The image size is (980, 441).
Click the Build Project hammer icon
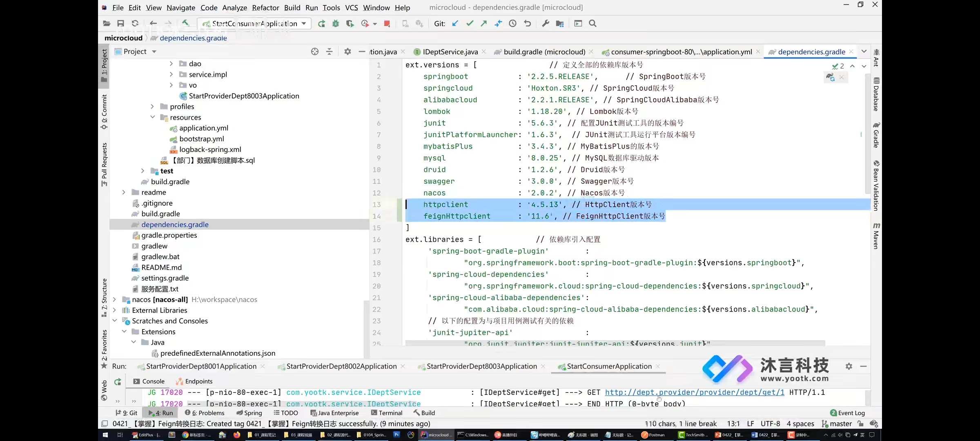pyautogui.click(x=185, y=23)
